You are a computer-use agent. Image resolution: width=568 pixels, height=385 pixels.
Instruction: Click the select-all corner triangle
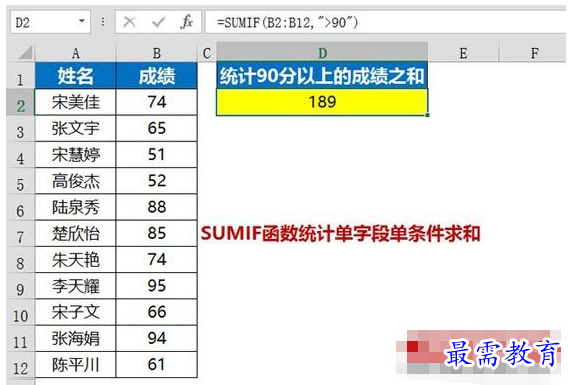pyautogui.click(x=25, y=53)
